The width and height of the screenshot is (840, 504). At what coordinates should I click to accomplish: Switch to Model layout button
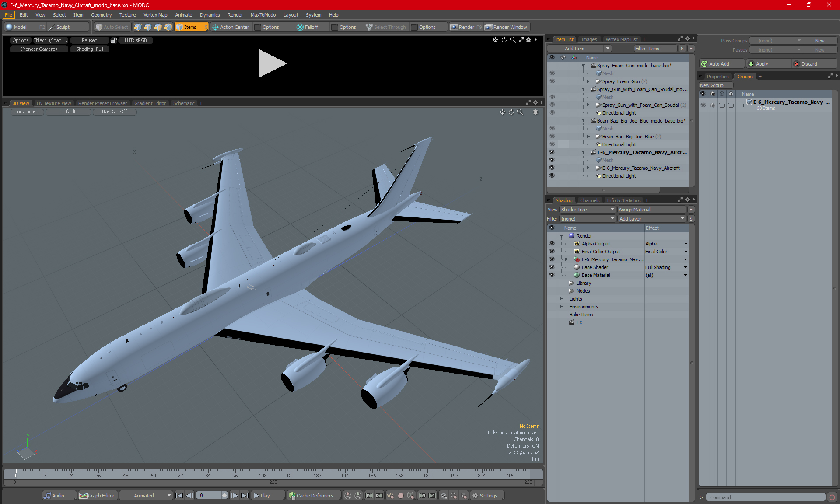point(25,27)
